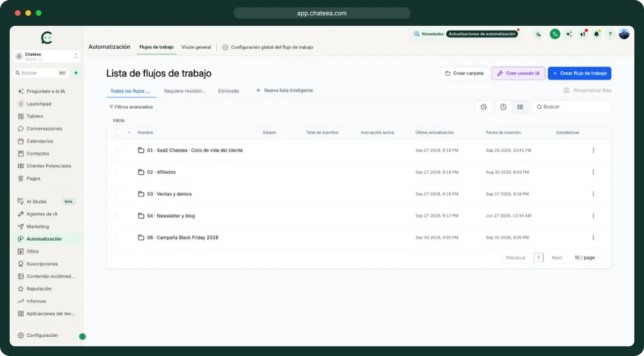This screenshot has width=644, height=356.
Task: Click the workflow list Buscar search field
Action: click(x=572, y=107)
